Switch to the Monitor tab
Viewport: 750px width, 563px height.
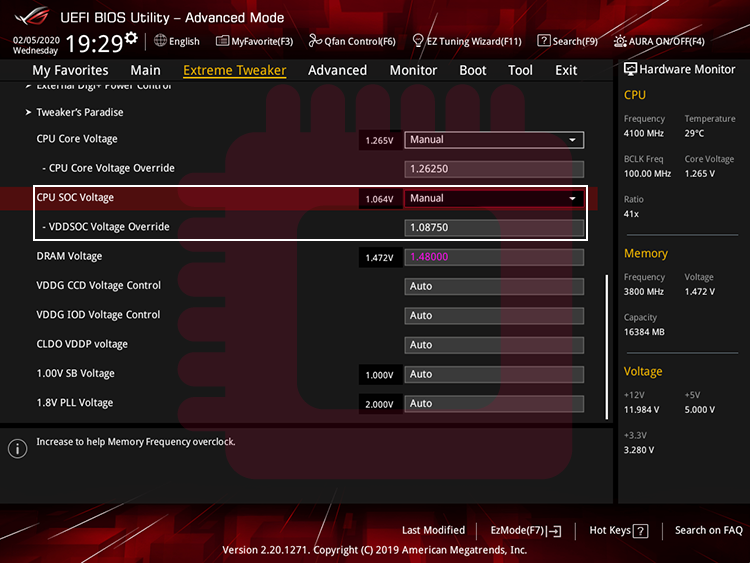[x=413, y=70]
